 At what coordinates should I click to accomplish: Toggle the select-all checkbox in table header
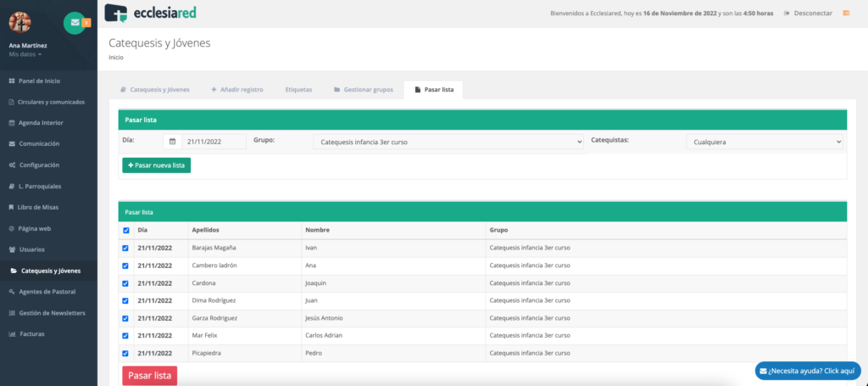coord(126,230)
